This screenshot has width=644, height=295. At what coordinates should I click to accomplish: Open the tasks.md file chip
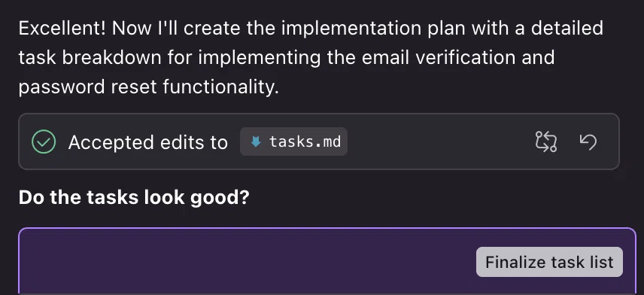(x=293, y=141)
